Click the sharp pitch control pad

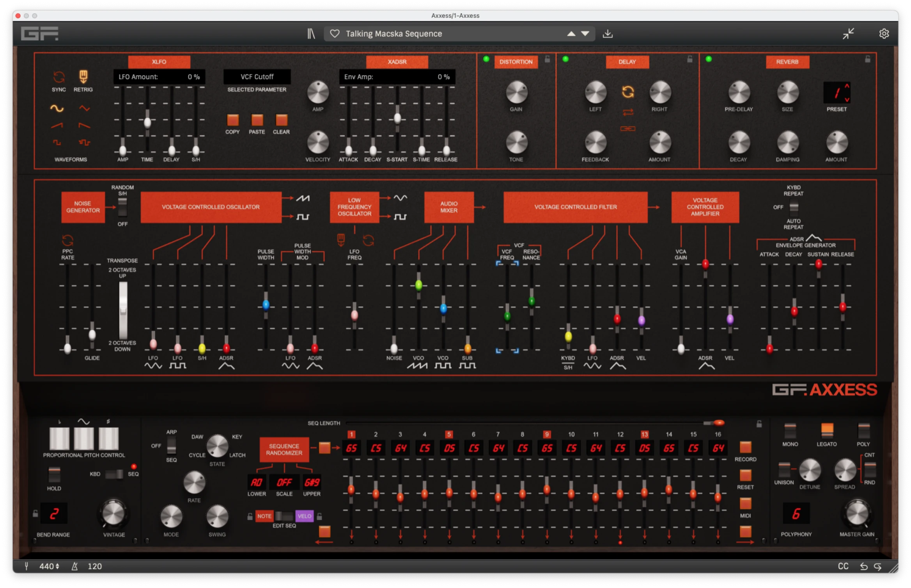point(108,438)
